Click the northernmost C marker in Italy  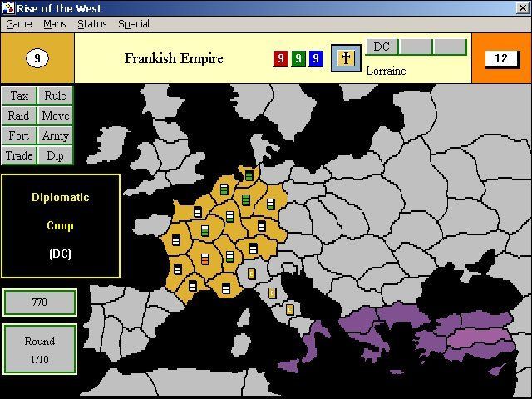251,273
